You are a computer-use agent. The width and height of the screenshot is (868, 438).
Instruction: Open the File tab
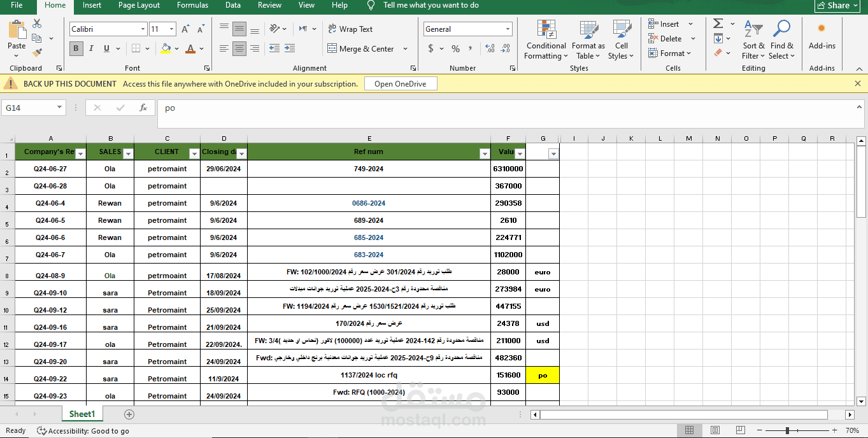point(17,5)
